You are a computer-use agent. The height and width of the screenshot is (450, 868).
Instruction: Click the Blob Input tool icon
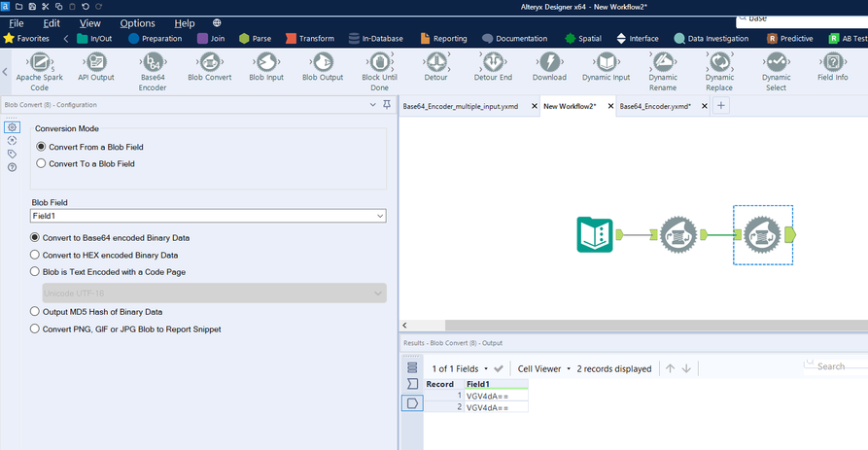tap(266, 61)
